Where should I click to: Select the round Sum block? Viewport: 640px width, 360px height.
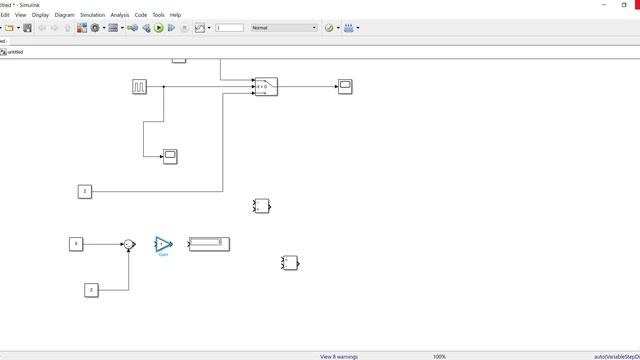[x=129, y=244]
